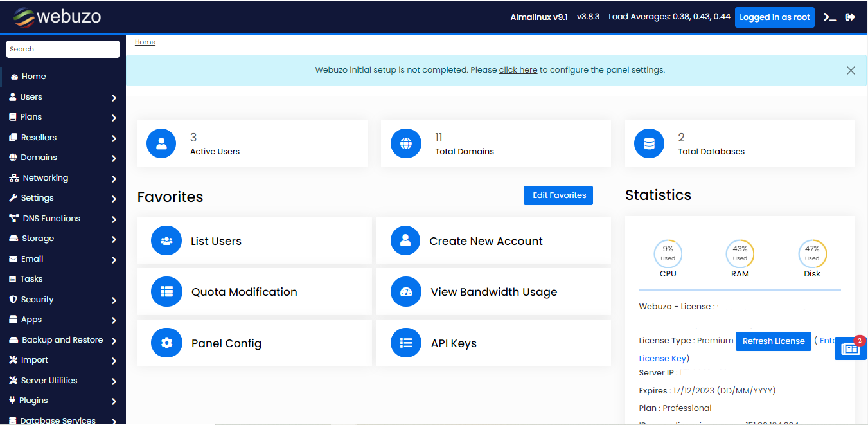Image resolution: width=868 pixels, height=425 pixels.
Task: Click the logout icon at top right
Action: (x=850, y=17)
